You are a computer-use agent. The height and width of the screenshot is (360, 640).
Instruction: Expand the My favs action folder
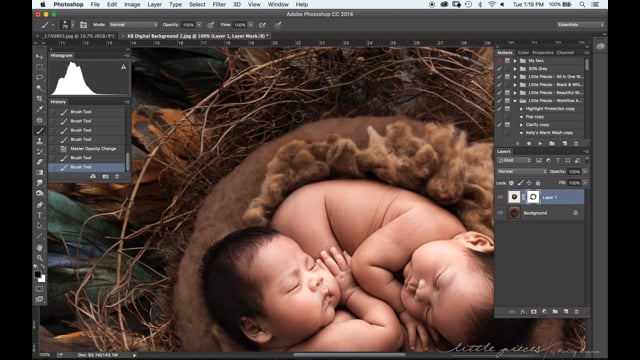pos(515,61)
